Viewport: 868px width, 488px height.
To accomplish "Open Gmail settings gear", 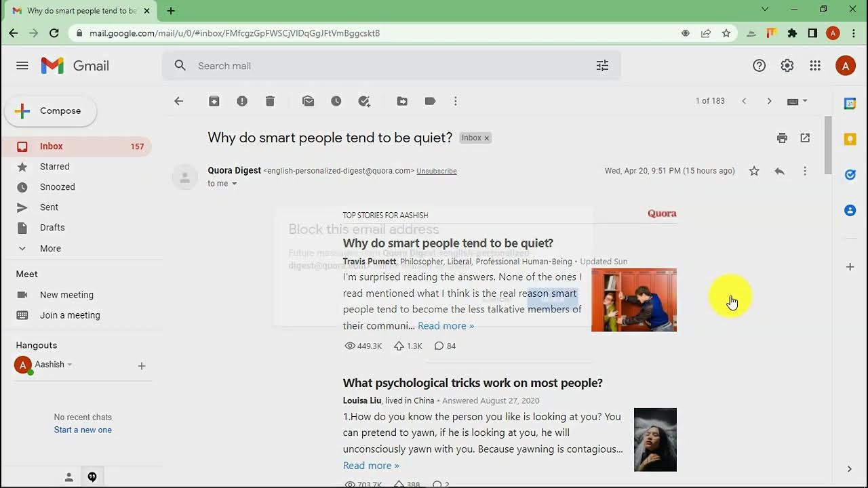I will pyautogui.click(x=787, y=66).
